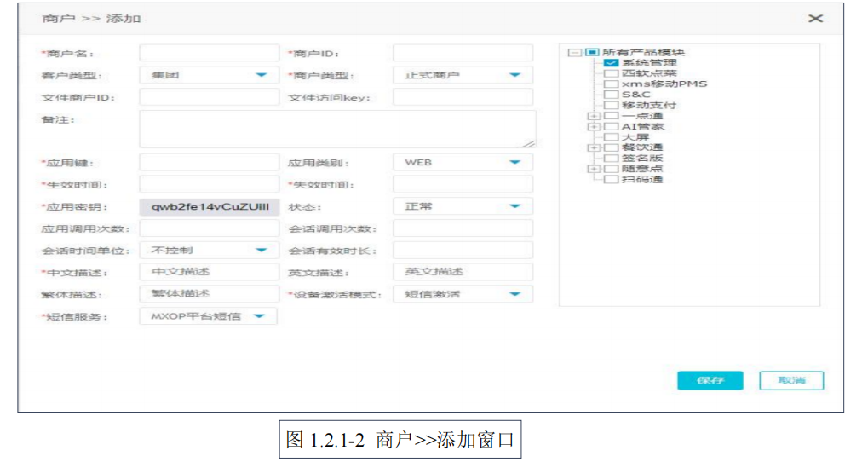
Task: Click the 商户名 input field
Action: pyautogui.click(x=210, y=53)
